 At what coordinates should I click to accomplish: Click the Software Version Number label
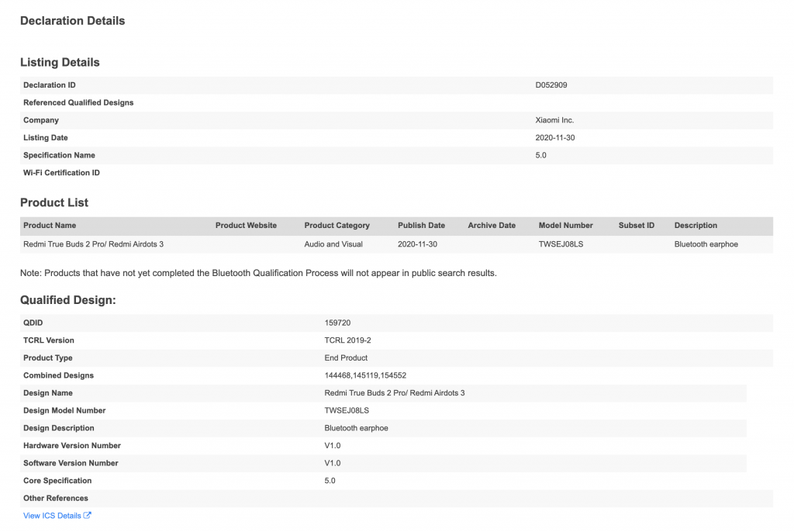[71, 463]
